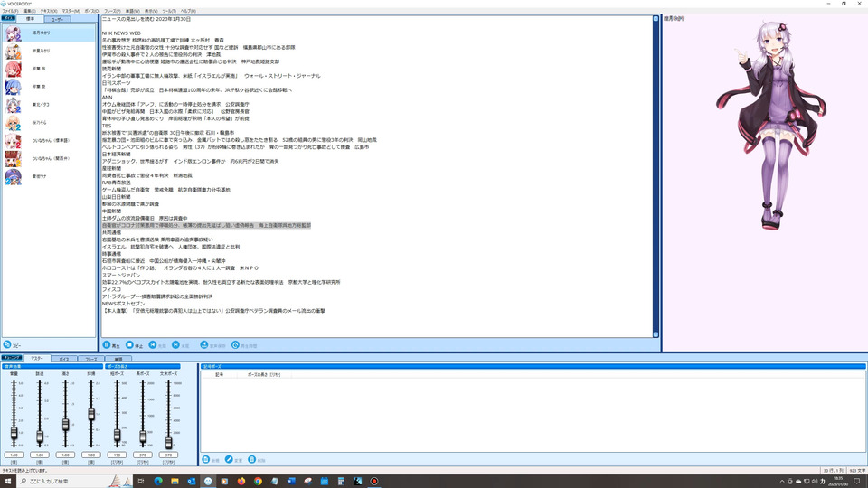Select ついなちゃん (関西弁) voice avatar
This screenshot has height=488, width=868.
click(14, 158)
